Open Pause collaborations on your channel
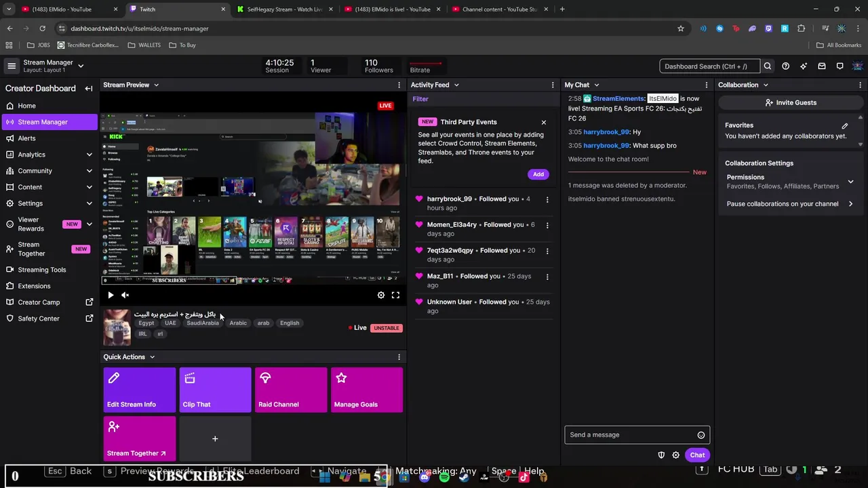 790,204
